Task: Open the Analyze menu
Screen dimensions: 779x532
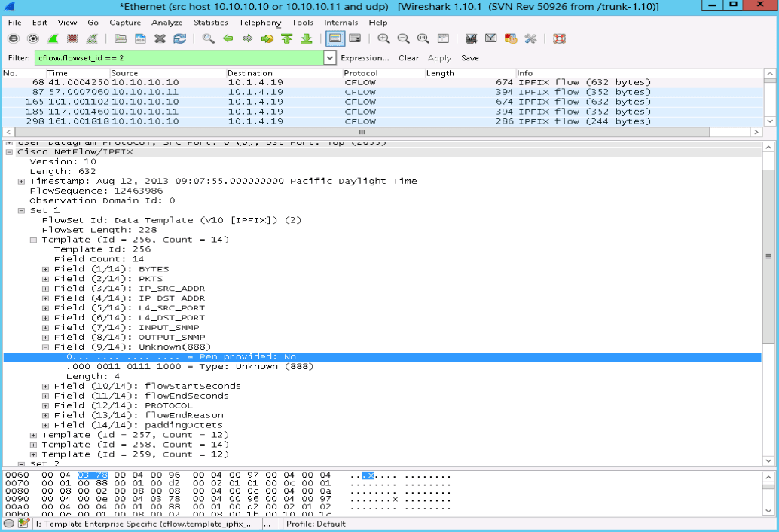Action: 166,23
